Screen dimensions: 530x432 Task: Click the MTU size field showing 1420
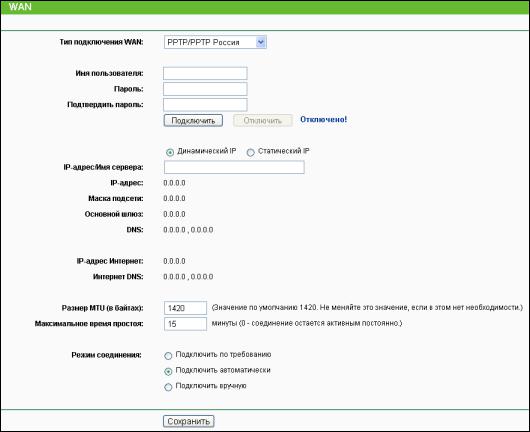point(185,308)
